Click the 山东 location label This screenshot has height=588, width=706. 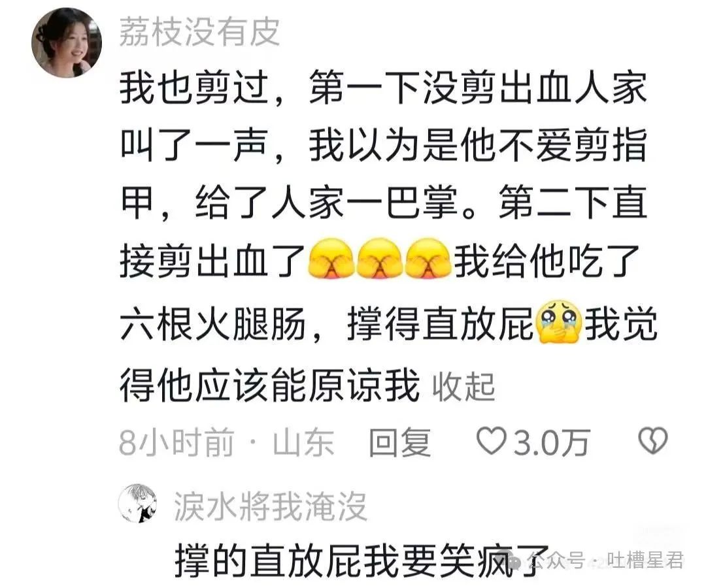point(304,442)
